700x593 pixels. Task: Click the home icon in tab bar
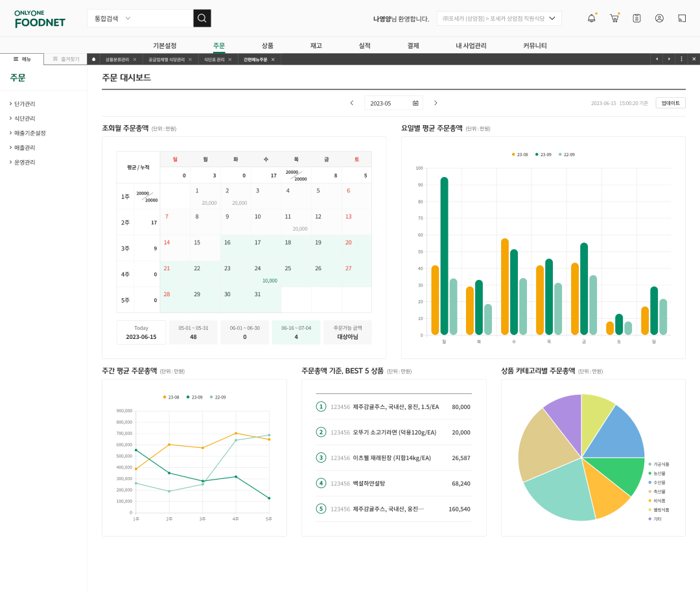click(93, 59)
